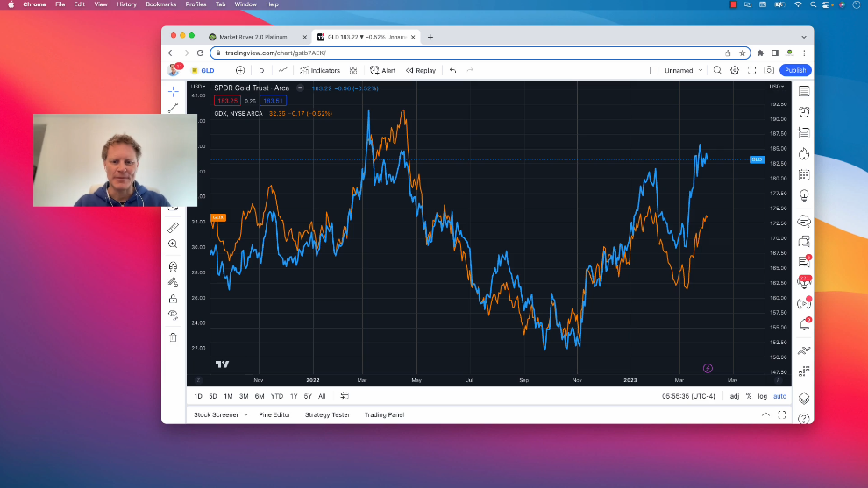Open the alarm clock Alerts panel
Image resolution: width=868 pixels, height=488 pixels.
click(x=804, y=112)
